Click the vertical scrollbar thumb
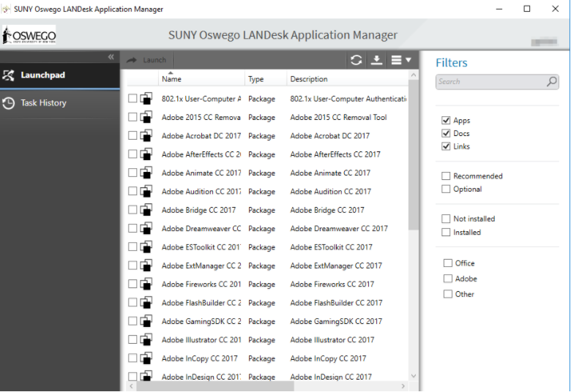This screenshot has width=571, height=392. (x=414, y=155)
